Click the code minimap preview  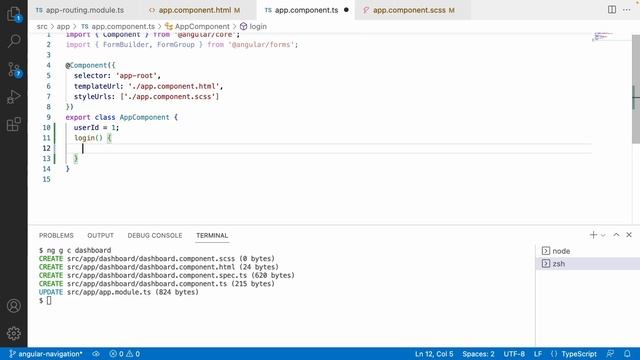[602, 37]
